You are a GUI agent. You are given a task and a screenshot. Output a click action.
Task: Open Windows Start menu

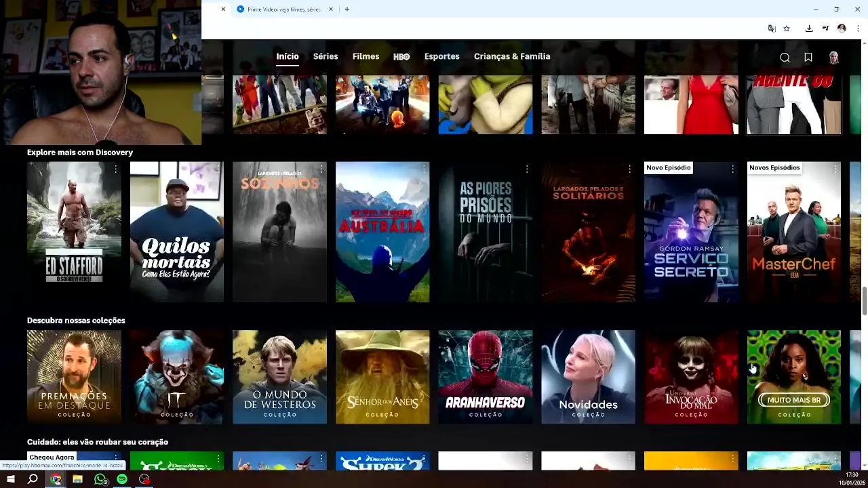coord(10,479)
